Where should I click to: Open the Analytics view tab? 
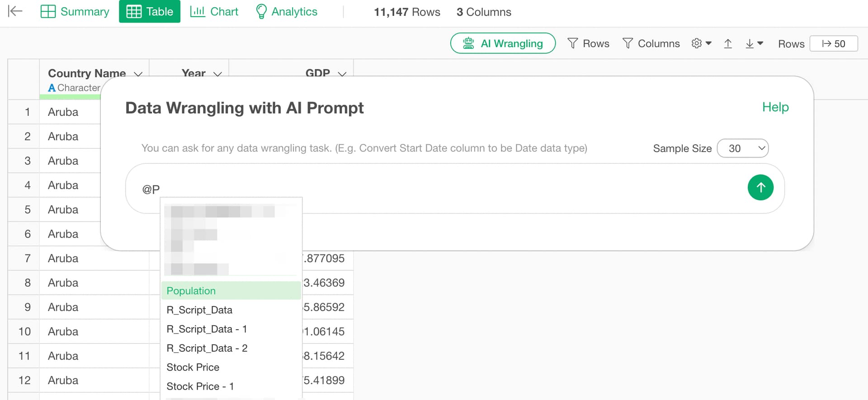coord(287,12)
